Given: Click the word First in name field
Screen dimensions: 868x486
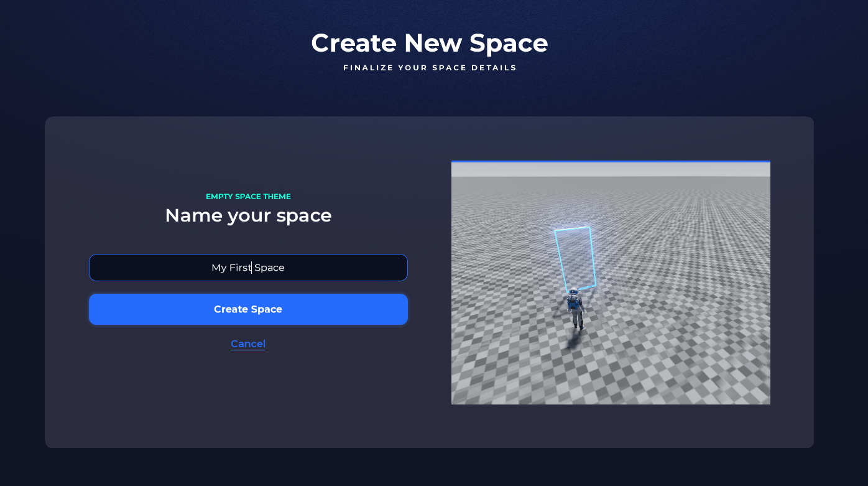Looking at the screenshot, I should 239,268.
